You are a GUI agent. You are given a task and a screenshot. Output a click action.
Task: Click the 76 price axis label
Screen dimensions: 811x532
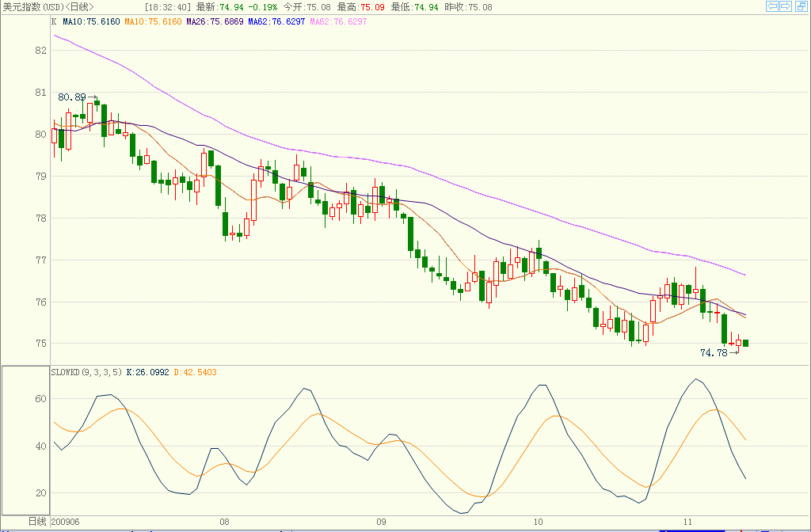coord(41,302)
